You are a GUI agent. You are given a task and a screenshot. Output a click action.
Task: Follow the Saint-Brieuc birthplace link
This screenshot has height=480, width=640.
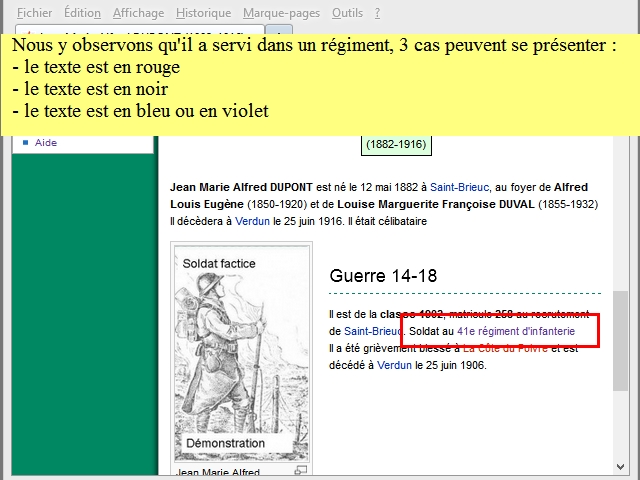pos(459,187)
